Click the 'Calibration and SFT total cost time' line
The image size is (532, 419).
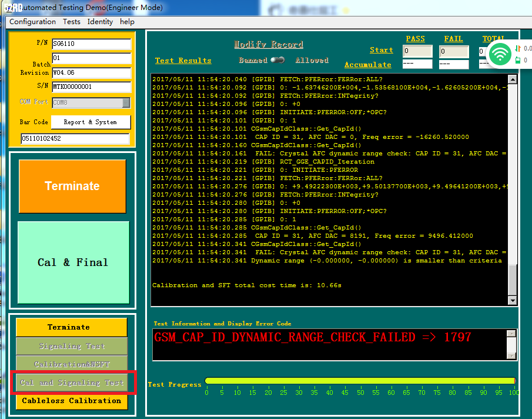247,285
